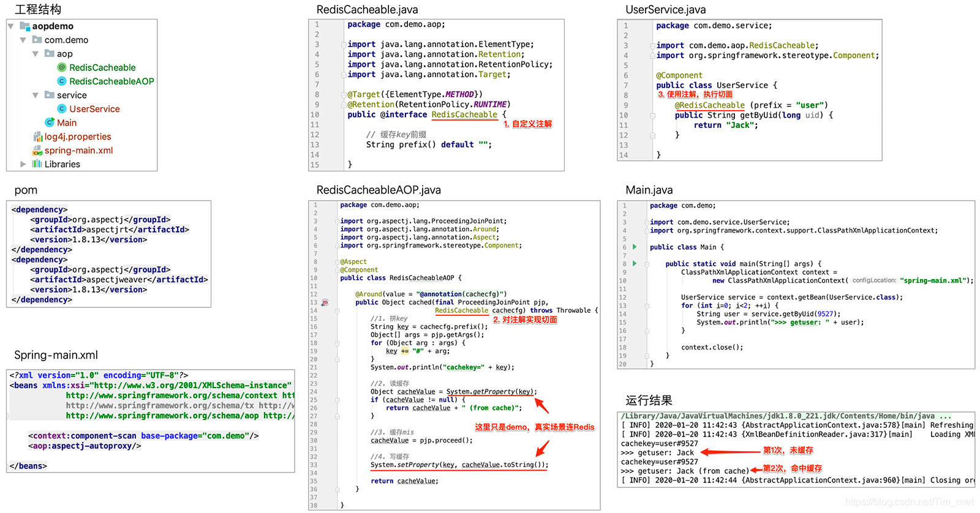This screenshot has height=513, width=980.
Task: Collapse the aop tree node
Action: coord(36,54)
